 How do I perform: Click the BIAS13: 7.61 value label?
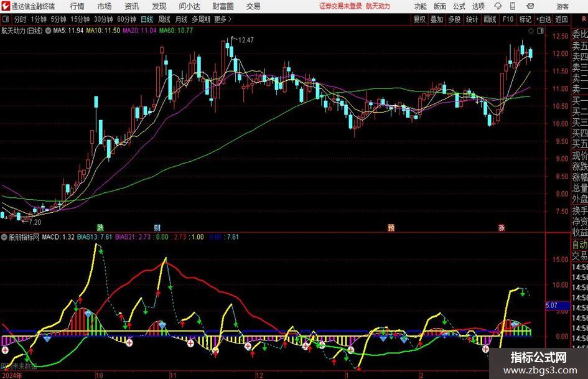pyautogui.click(x=95, y=237)
